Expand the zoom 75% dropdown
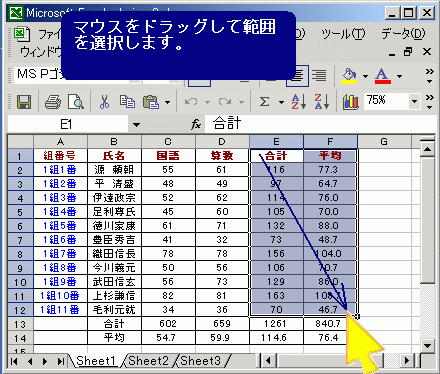The height and width of the screenshot is (374, 440). [x=414, y=101]
